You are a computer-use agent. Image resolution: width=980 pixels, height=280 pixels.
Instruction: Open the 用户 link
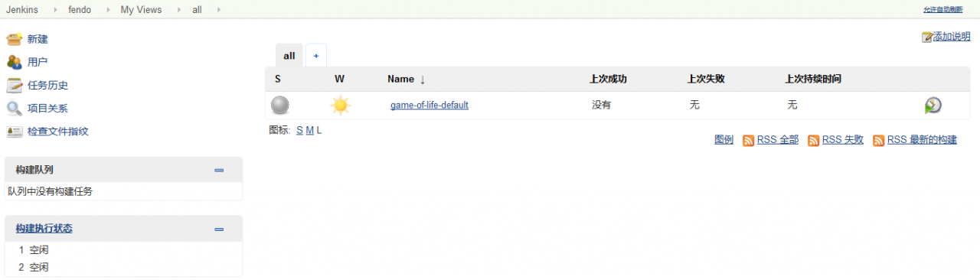(x=38, y=62)
